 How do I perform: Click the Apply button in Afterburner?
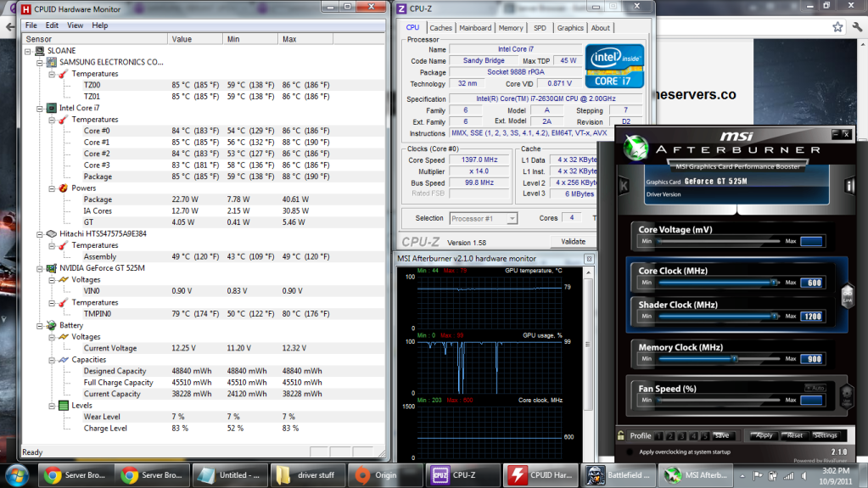pos(764,435)
